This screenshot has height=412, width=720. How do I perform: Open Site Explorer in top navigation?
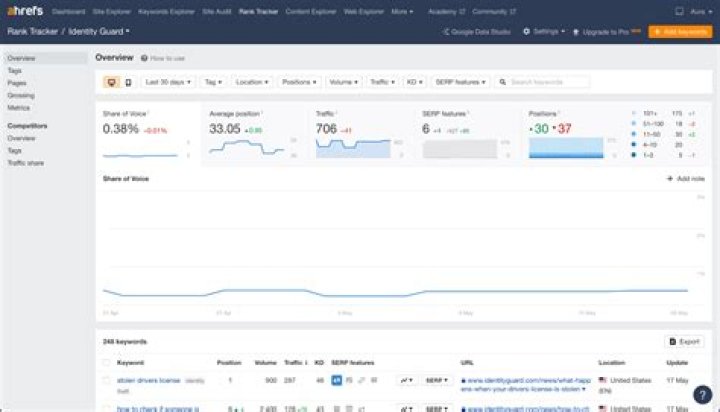tap(111, 12)
